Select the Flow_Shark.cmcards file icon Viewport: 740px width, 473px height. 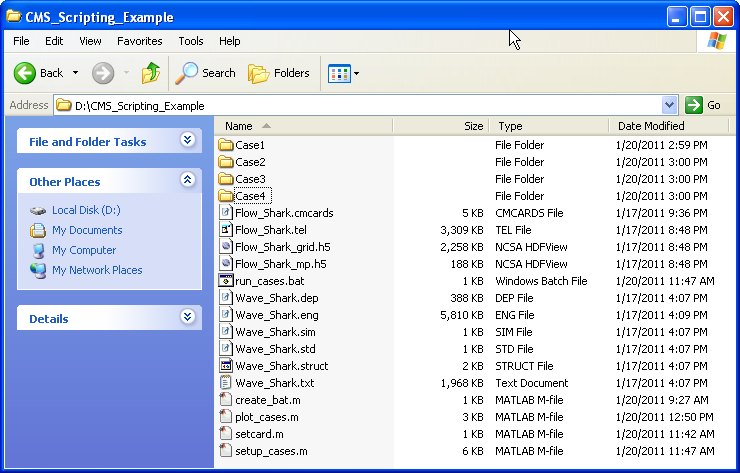226,212
